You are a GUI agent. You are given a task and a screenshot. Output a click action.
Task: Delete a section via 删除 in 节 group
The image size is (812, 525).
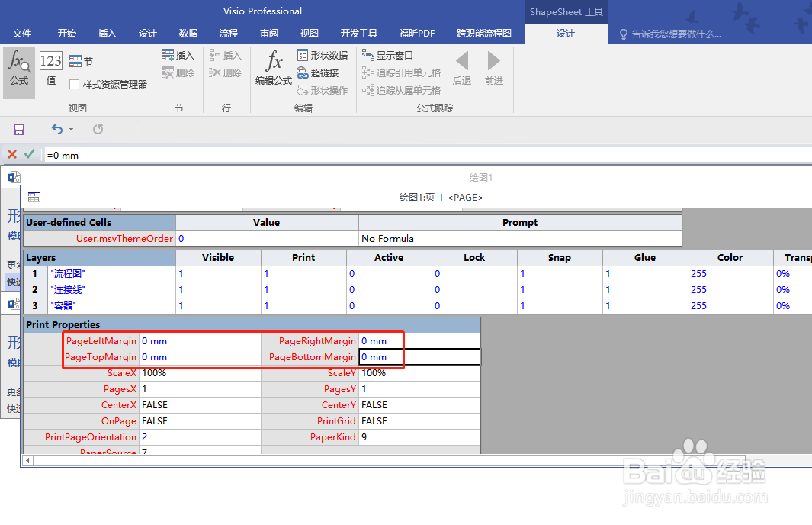point(178,72)
